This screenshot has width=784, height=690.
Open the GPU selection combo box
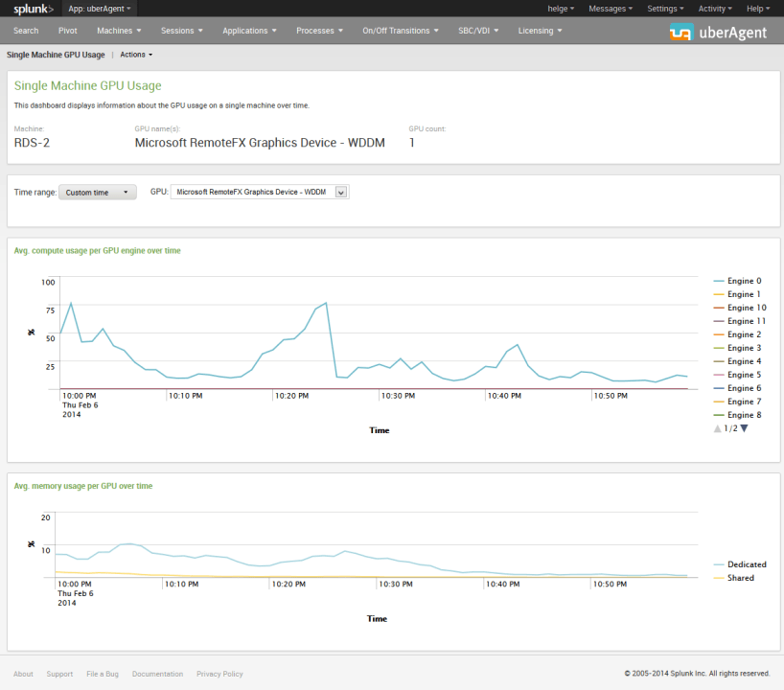[260, 192]
